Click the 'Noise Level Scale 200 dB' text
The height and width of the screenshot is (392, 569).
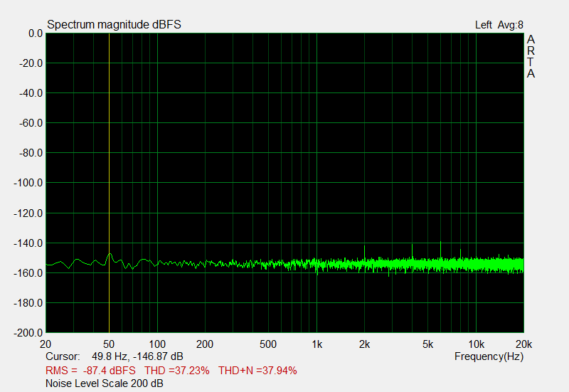104,383
